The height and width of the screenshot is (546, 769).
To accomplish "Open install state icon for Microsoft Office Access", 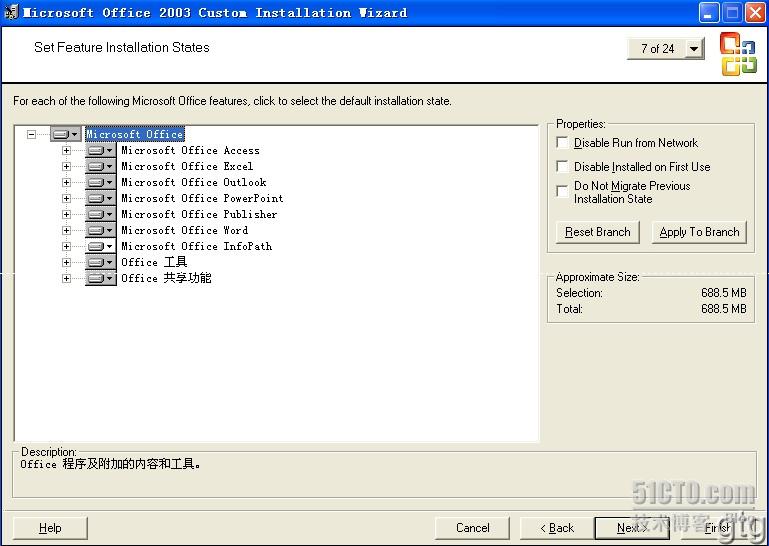I will click(x=101, y=150).
